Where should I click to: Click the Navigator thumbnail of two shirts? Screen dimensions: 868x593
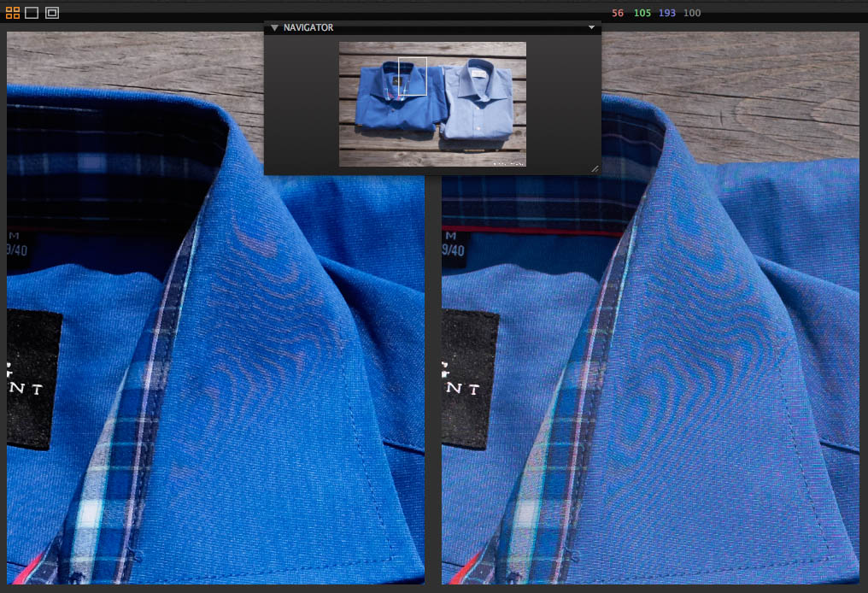click(432, 104)
